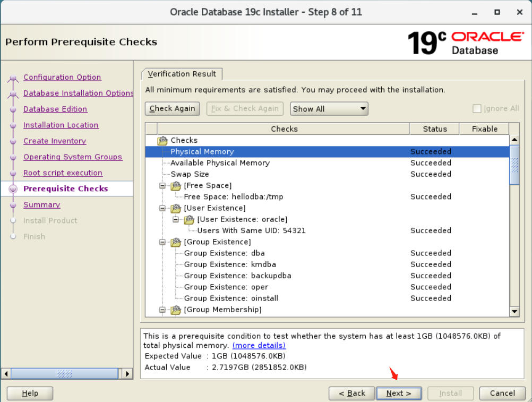532x402 pixels.
Task: Click the Actual Value 2.7197GB text
Action: [x=259, y=367]
